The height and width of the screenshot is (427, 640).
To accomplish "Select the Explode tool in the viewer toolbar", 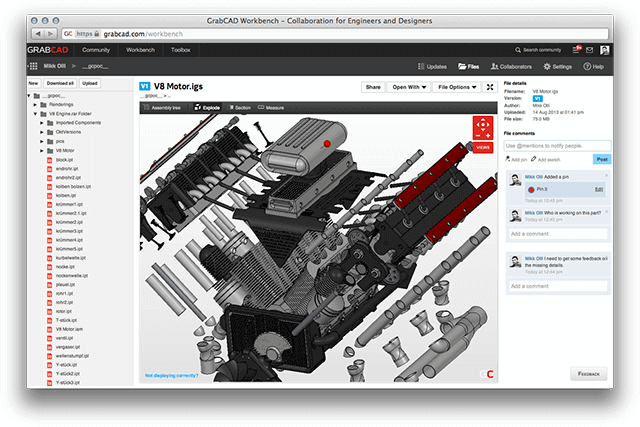I will click(x=207, y=108).
